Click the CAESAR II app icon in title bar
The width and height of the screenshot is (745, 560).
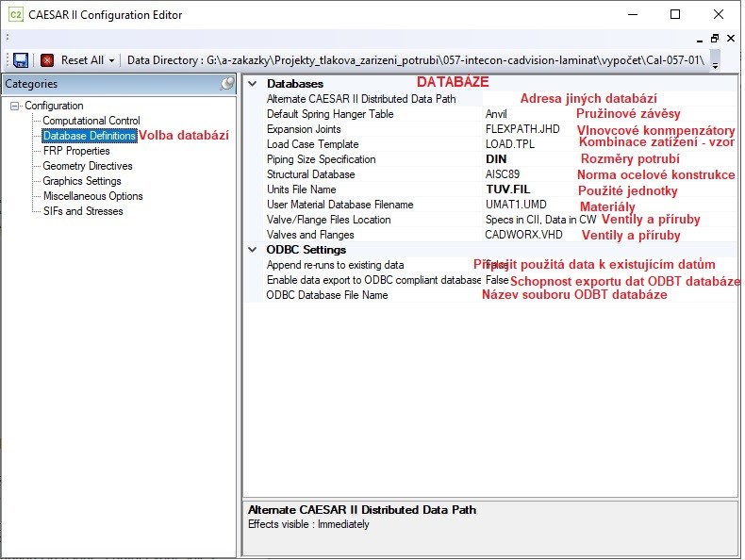pyautogui.click(x=16, y=15)
